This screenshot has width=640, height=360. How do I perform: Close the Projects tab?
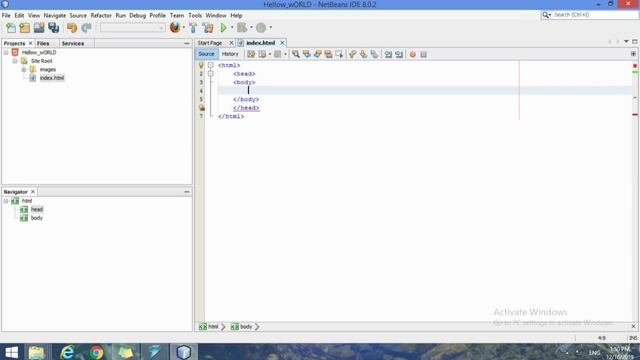pos(30,43)
